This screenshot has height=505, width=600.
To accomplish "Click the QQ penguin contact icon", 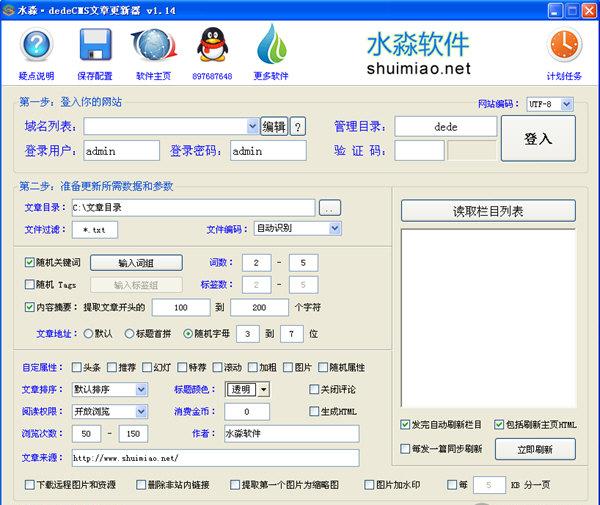I will pyautogui.click(x=211, y=45).
